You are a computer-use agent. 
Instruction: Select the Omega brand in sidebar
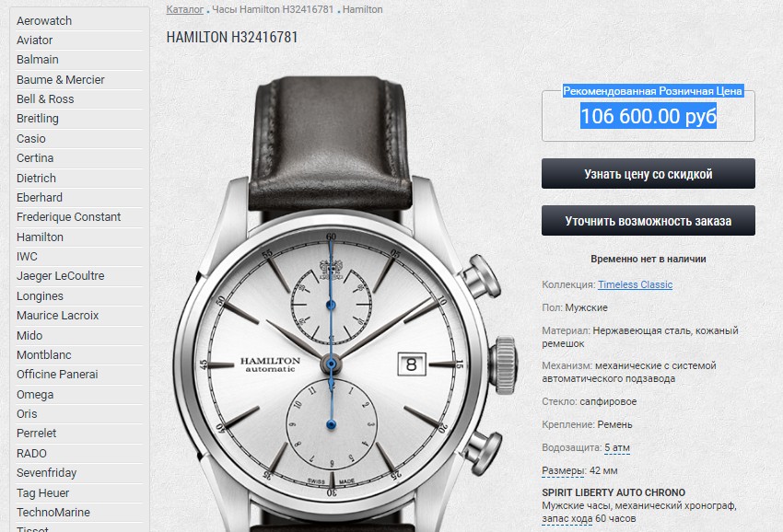tap(35, 394)
